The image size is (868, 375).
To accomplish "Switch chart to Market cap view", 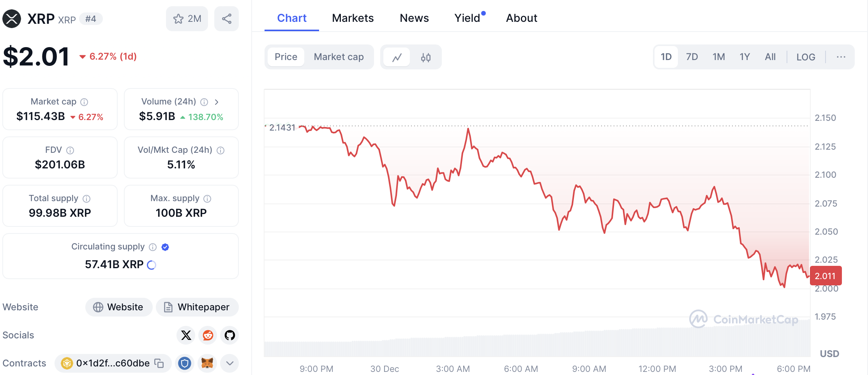I will (339, 57).
